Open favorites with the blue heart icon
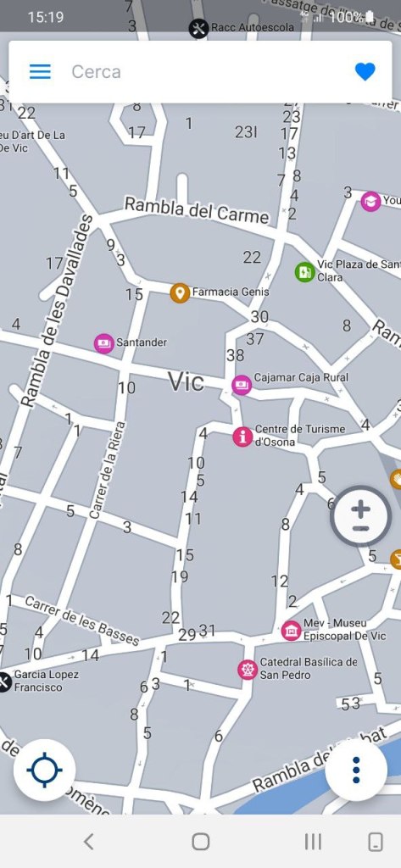This screenshot has height=868, width=401. click(x=365, y=71)
